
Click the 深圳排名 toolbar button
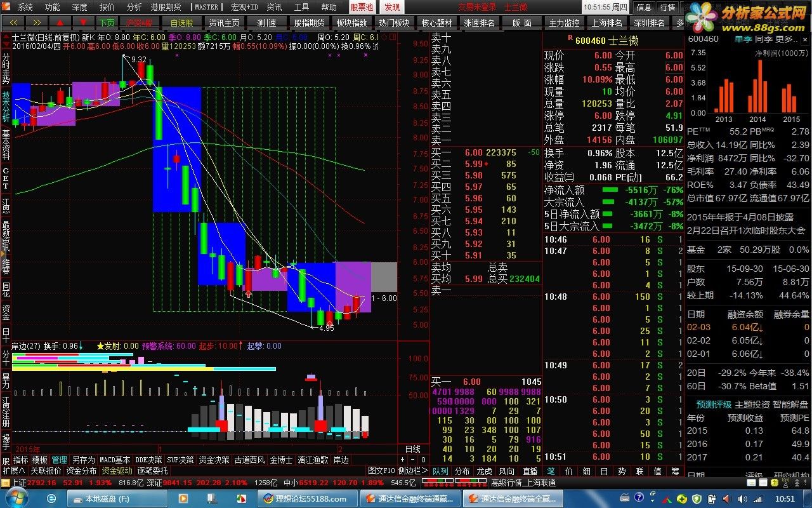pos(650,22)
